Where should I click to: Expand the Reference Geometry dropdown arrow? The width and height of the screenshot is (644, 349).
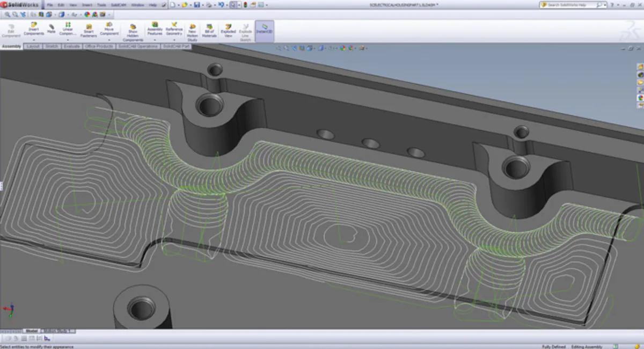tap(174, 39)
